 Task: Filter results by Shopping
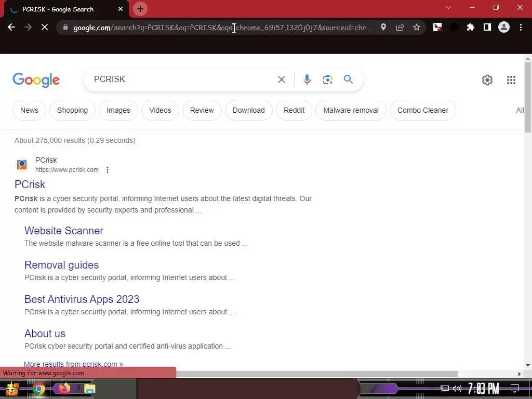(x=72, y=110)
